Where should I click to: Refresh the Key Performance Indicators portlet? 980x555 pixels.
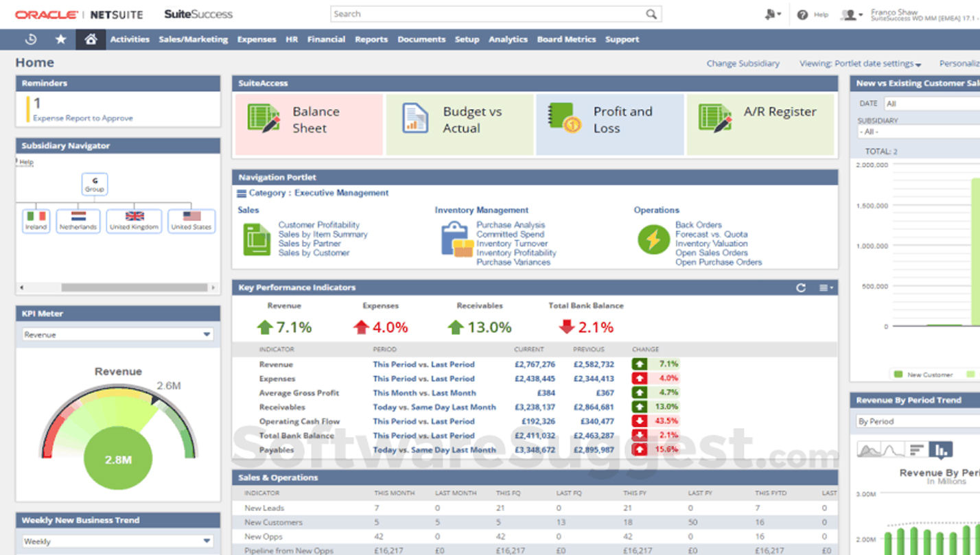click(800, 288)
